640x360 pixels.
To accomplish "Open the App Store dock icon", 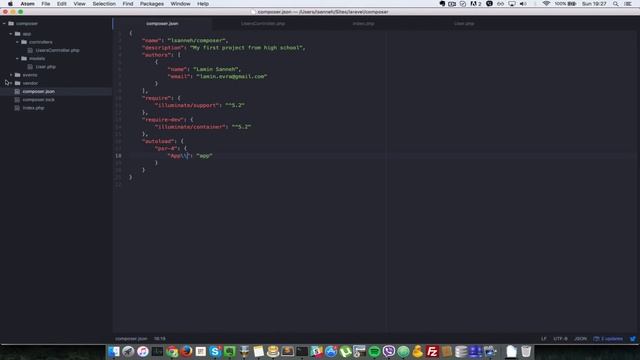I will 331,351.
